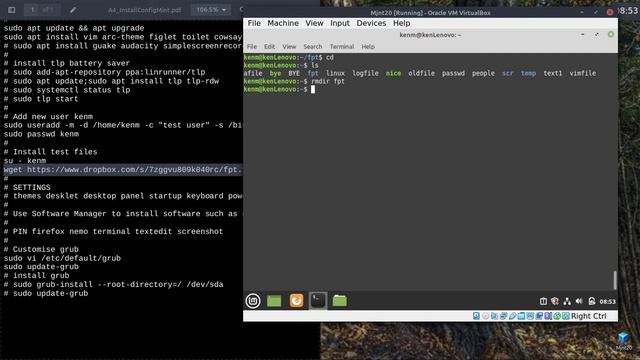Click 'passwd' in the ls output
Viewport: 640px width, 360px height.
(453, 73)
